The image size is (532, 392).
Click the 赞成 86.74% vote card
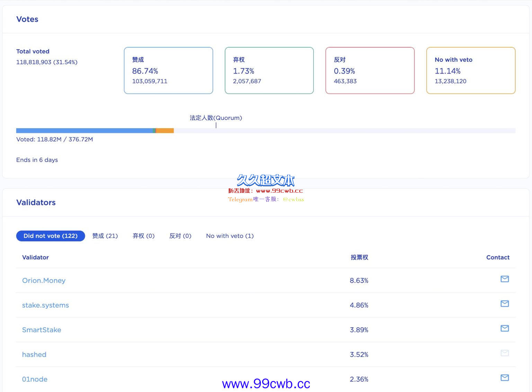pos(168,70)
